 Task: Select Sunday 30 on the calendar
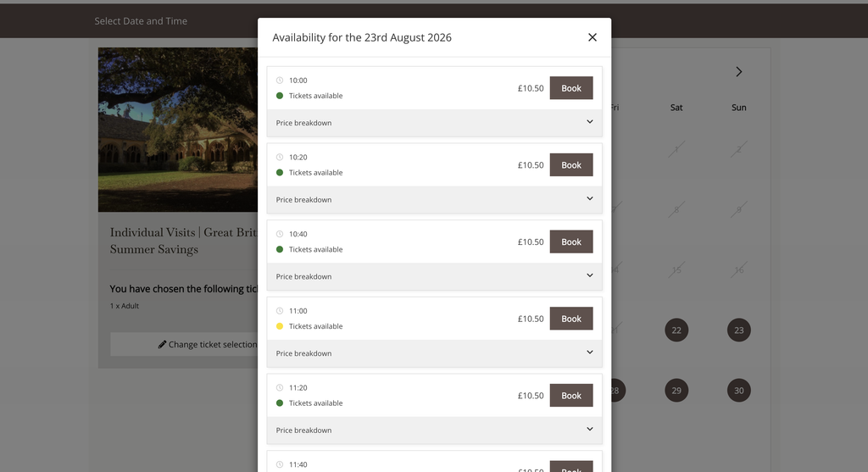(x=739, y=391)
